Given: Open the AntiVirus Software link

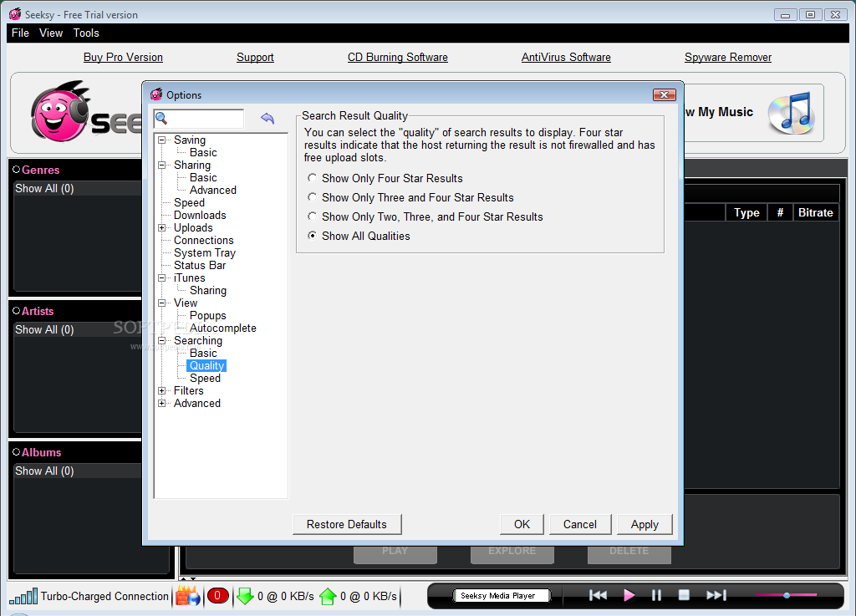Looking at the screenshot, I should point(566,58).
